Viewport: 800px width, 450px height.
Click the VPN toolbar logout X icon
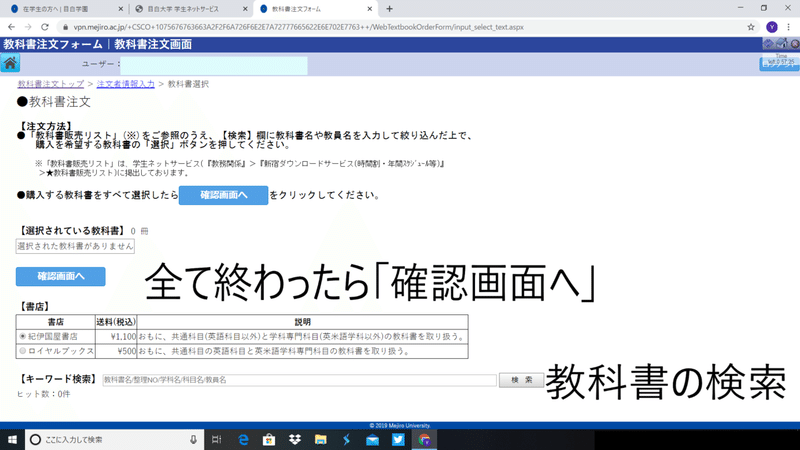point(795,44)
